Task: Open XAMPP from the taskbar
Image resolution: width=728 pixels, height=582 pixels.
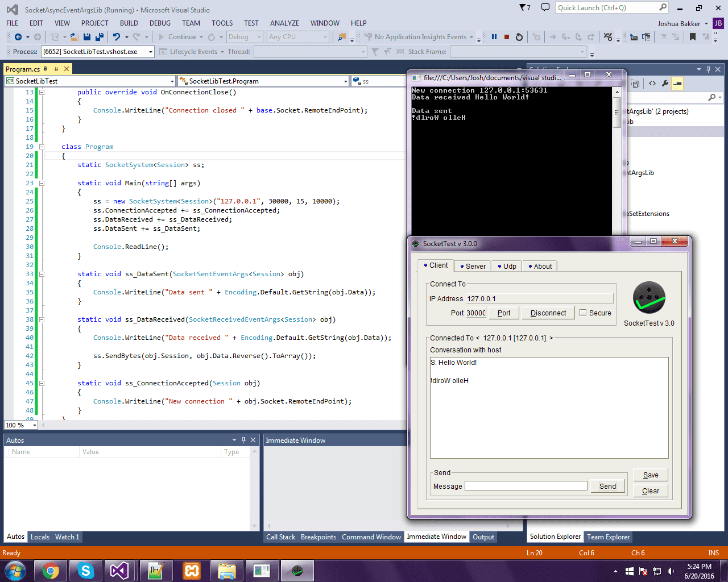Action: point(192,571)
